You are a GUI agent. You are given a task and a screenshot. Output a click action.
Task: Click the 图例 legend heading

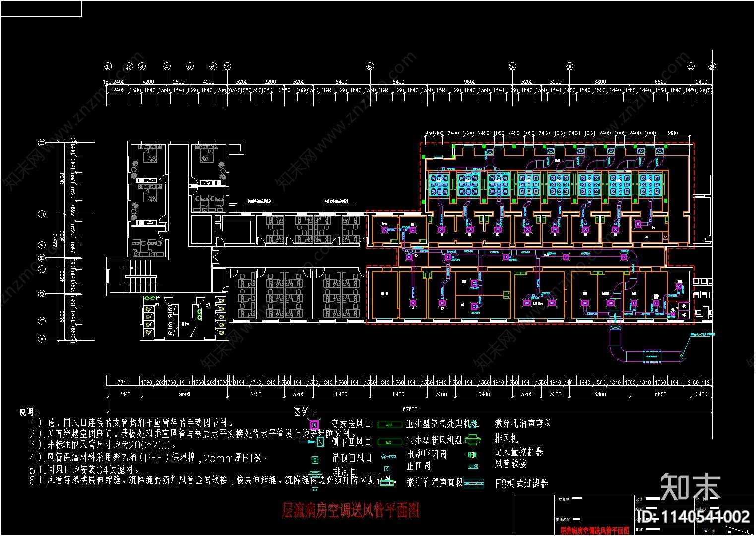tap(305, 412)
